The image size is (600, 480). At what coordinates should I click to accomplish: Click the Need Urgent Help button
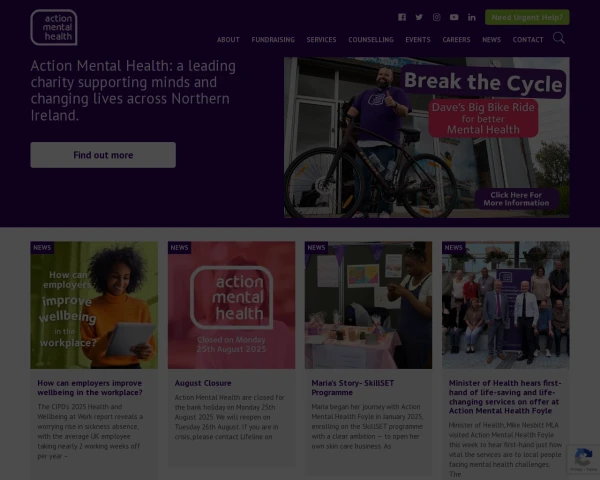pos(527,17)
